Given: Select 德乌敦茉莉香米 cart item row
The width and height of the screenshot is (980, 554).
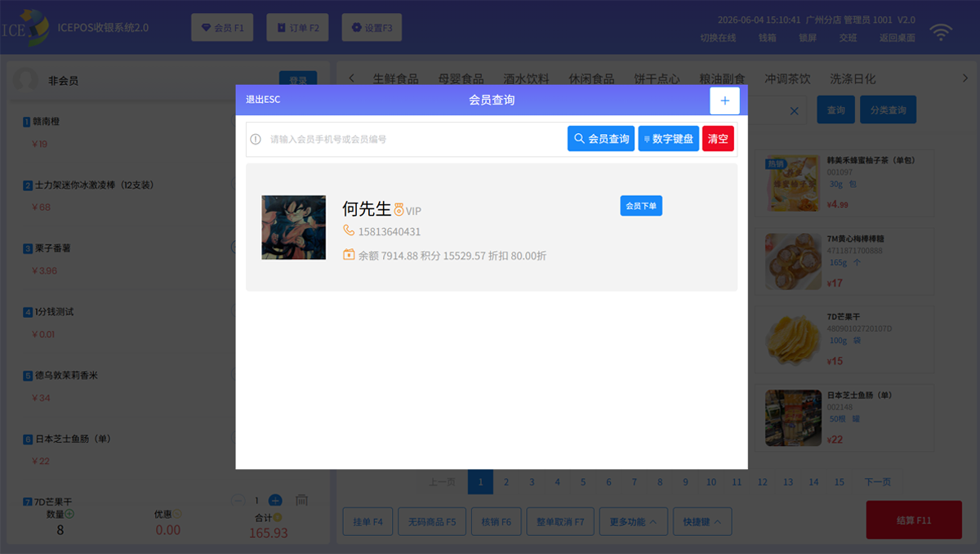Looking at the screenshot, I should pos(167,386).
